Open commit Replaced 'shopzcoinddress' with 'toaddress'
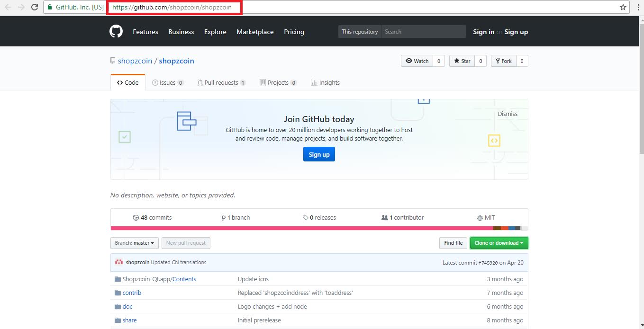This screenshot has width=644, height=329. [295, 293]
